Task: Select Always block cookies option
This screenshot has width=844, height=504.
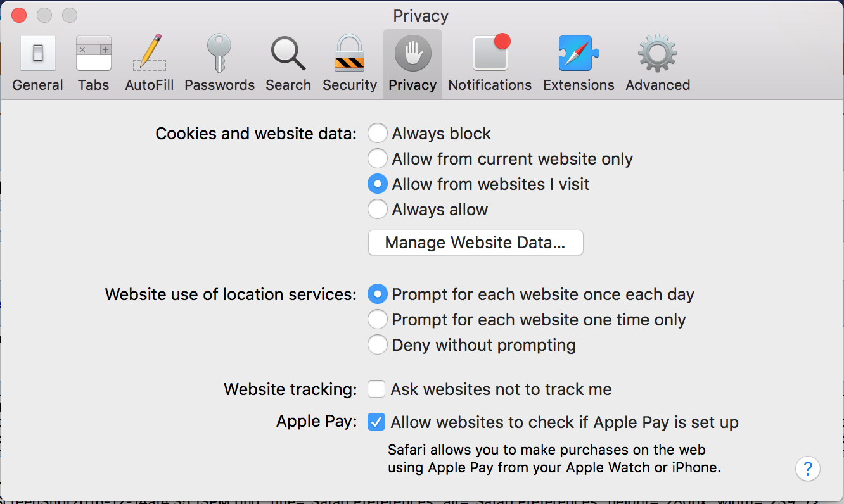Action: (x=378, y=134)
